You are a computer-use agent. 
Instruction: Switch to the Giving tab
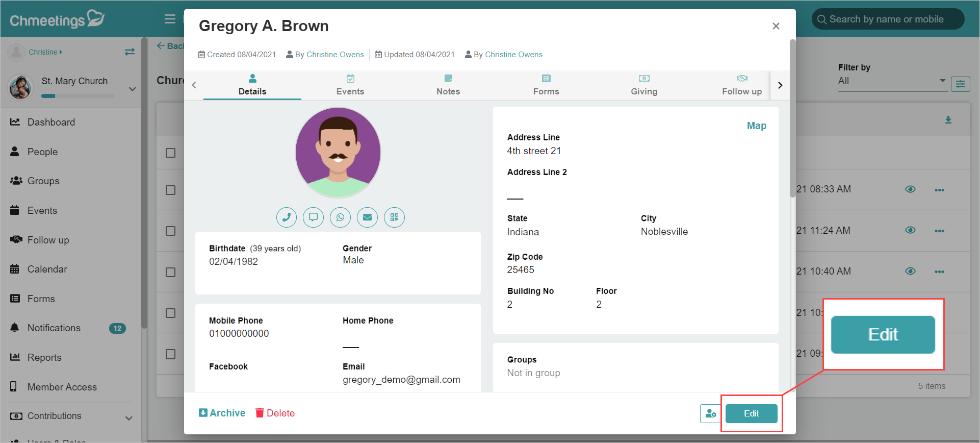(x=644, y=85)
